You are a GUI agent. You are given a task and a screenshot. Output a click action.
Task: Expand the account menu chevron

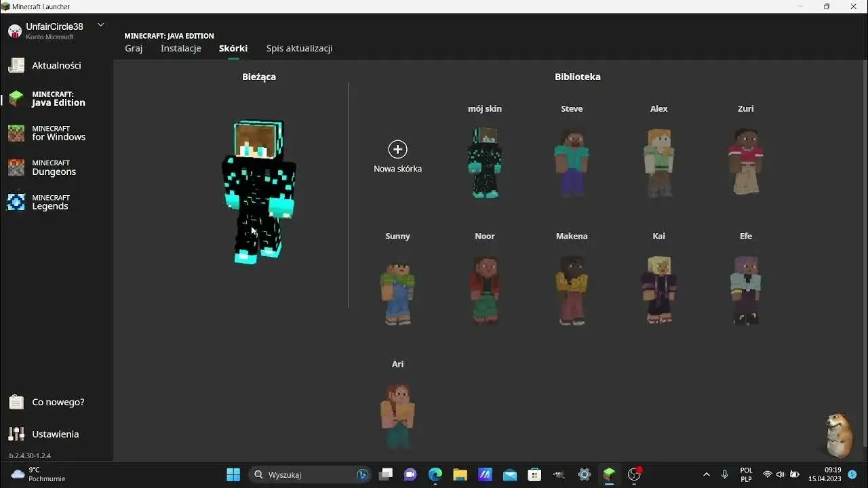pos(100,24)
